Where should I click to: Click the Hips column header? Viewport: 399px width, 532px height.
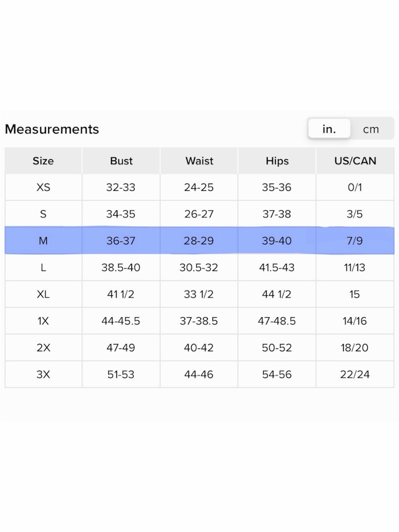pos(277,161)
